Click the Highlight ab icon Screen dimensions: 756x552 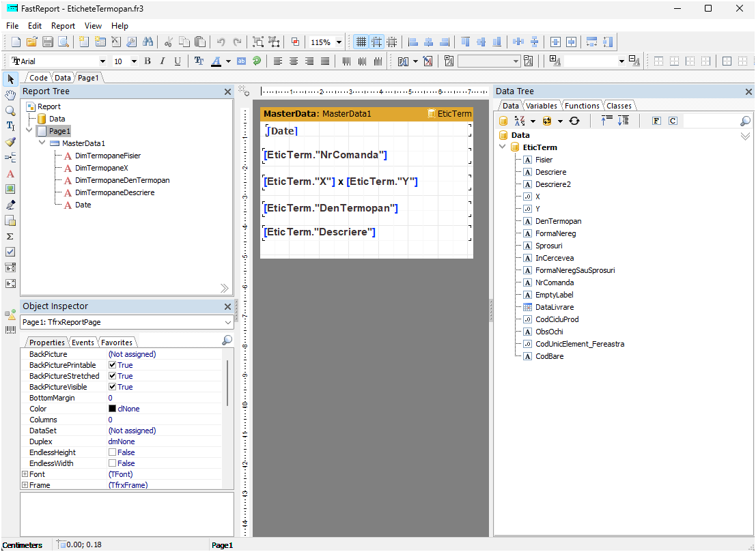(x=242, y=61)
